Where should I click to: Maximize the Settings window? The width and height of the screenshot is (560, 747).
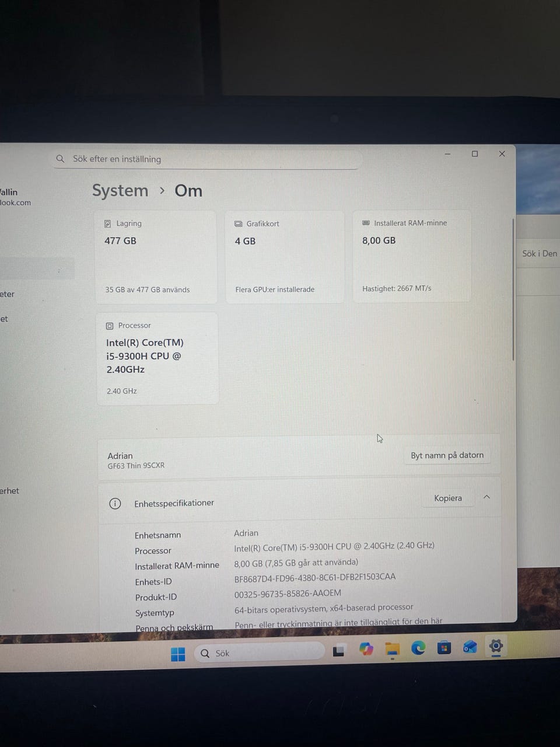(475, 153)
